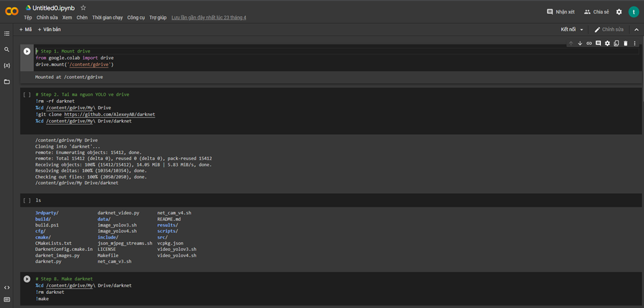Run the ls cell
644x308 pixels.
(x=27, y=200)
